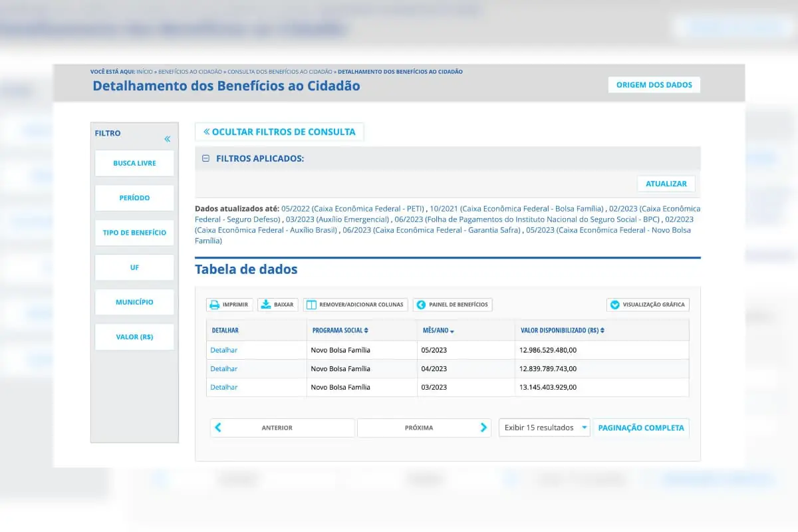Click Detalhar on the 05/2023 row
Viewport: 798px width, 532px height.
coord(223,349)
